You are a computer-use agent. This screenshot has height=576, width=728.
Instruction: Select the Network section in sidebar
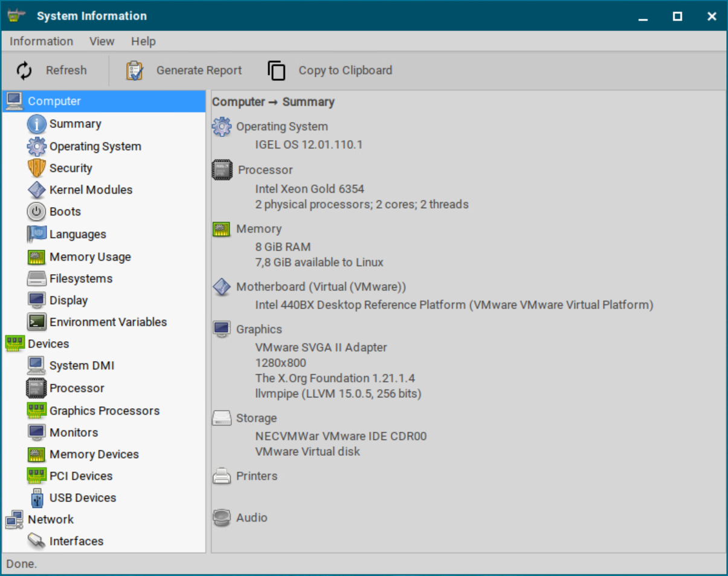[x=51, y=519]
